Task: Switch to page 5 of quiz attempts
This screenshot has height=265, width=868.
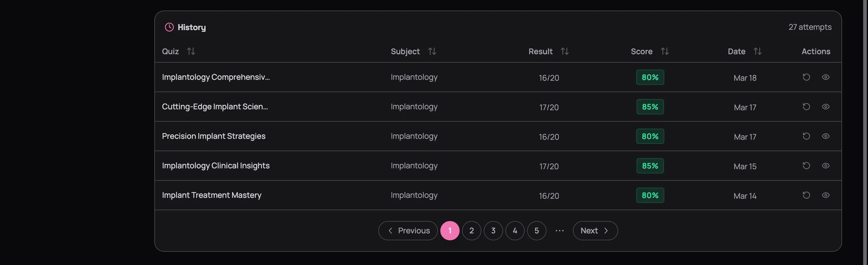Action: click(x=536, y=230)
